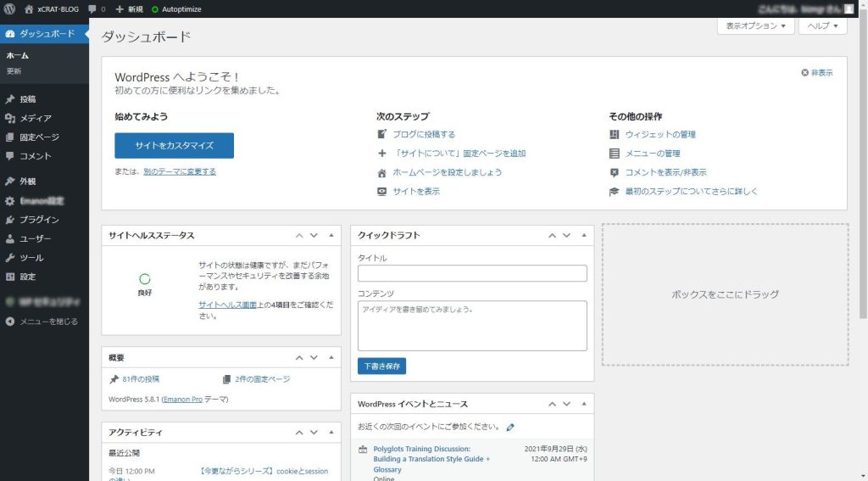Image resolution: width=868 pixels, height=481 pixels.
Task: Click the 固定ページ pages icon
Action: (10, 137)
